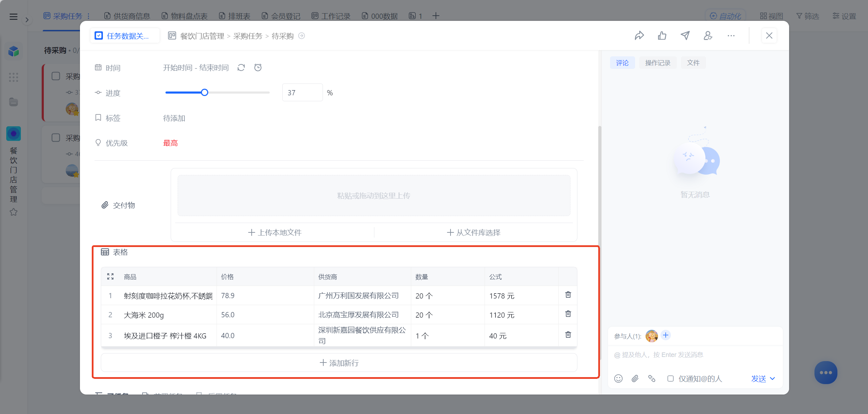The image size is (868, 414).
Task: Click the paper plane send icon
Action: [685, 35]
